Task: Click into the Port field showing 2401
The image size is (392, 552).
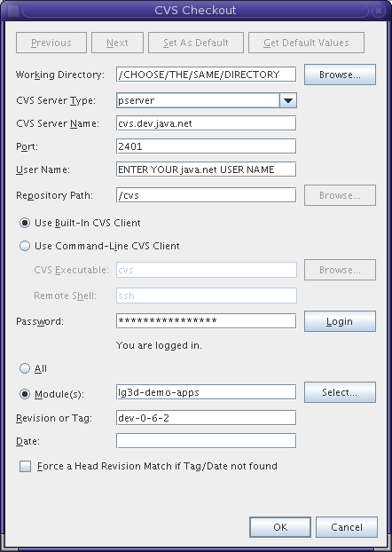Action: 207,146
